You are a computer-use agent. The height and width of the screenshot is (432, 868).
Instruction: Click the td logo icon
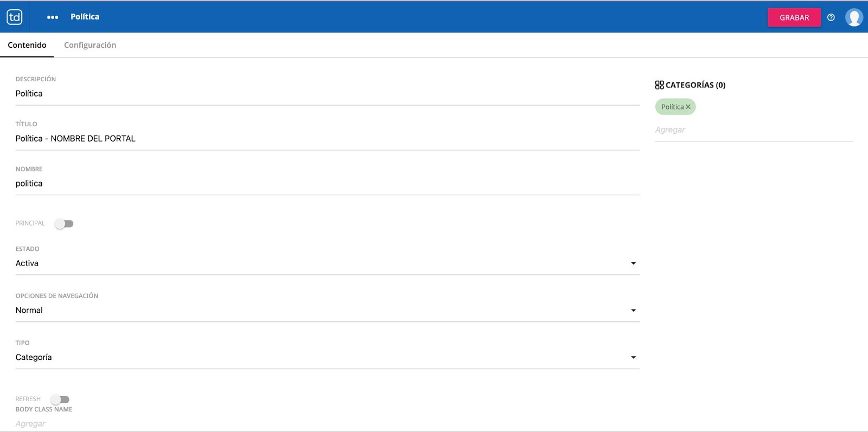pos(15,17)
